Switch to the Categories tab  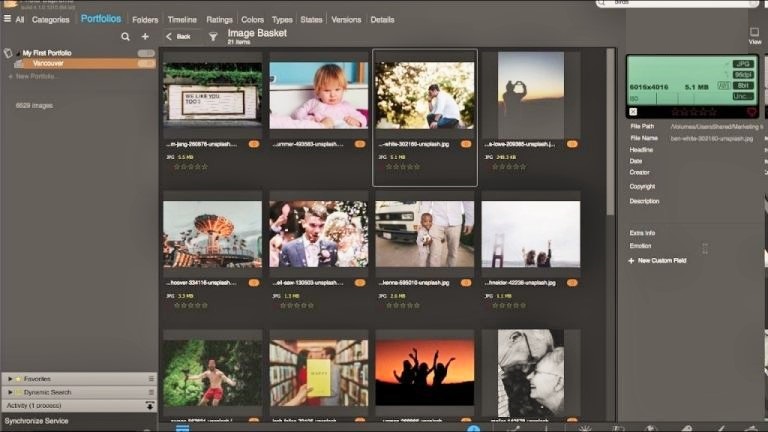[50, 20]
